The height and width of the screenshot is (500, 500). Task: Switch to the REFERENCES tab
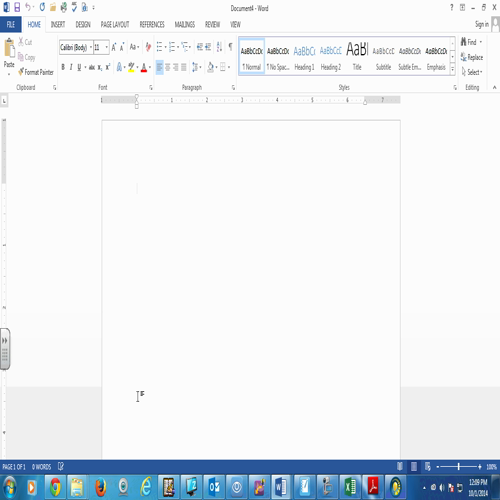152,25
